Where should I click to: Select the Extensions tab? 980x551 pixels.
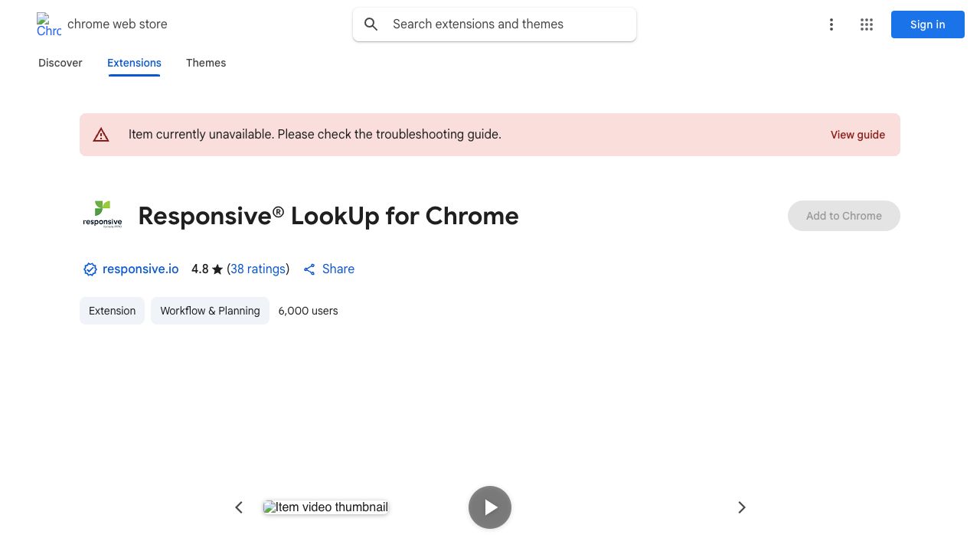(134, 63)
